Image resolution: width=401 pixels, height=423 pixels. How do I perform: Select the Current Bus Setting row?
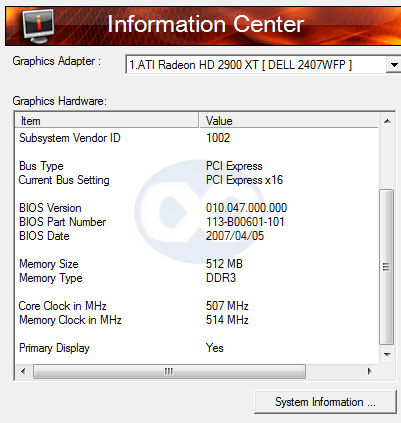(x=197, y=180)
